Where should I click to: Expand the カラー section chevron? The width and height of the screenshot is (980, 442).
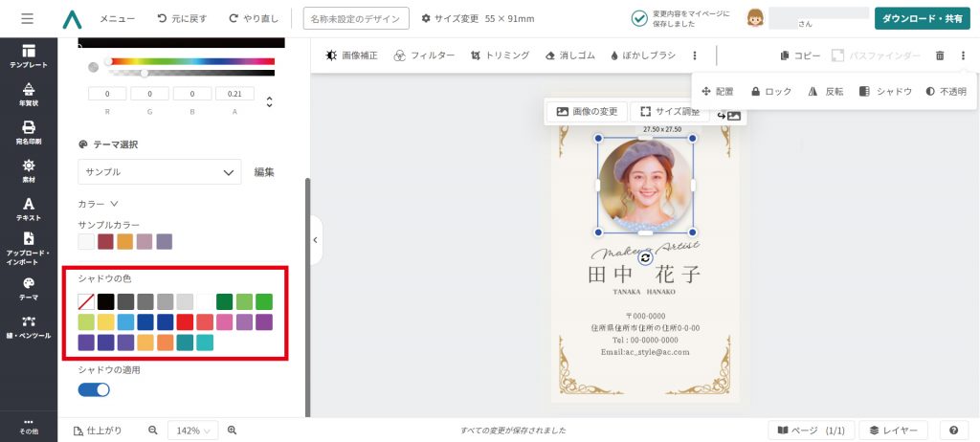(x=114, y=204)
